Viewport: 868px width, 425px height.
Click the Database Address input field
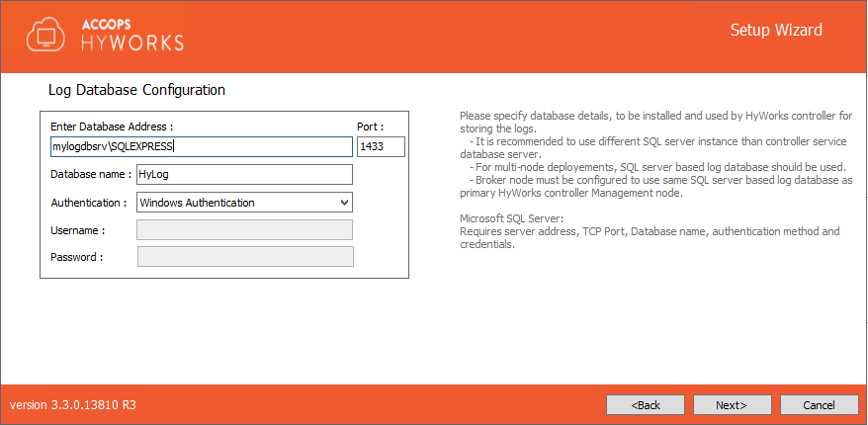(x=202, y=146)
